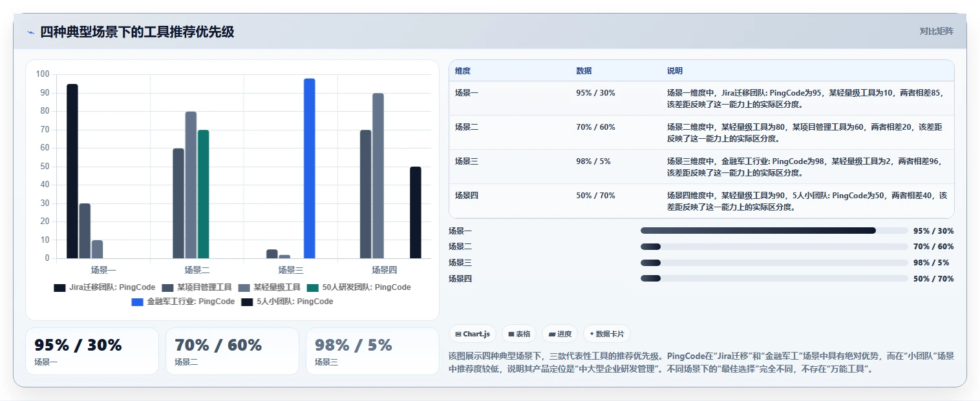Click the tallest dark bar in 场景一

pos(72,171)
